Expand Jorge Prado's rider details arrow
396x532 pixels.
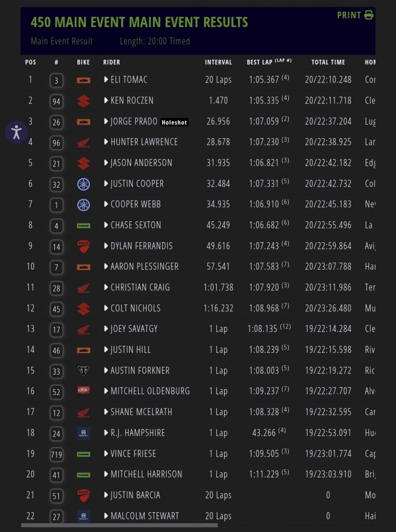tap(106, 122)
